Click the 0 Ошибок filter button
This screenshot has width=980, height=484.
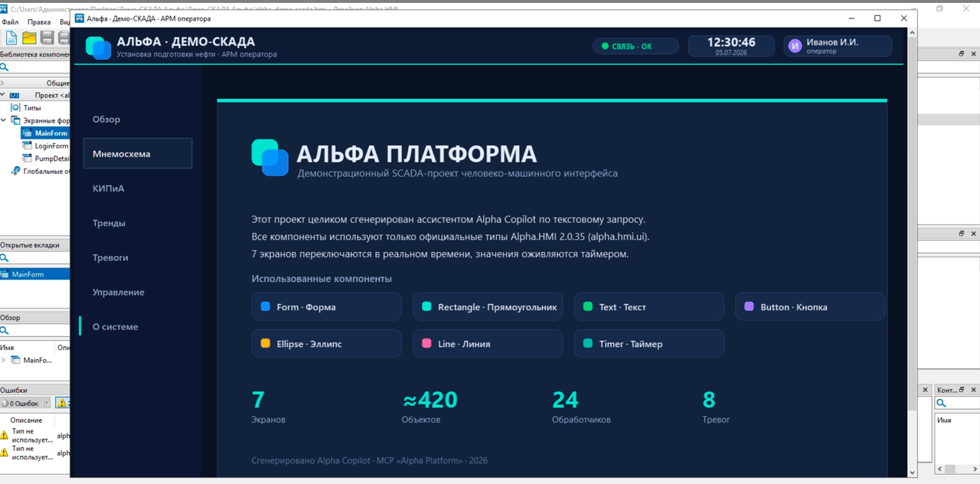pos(21,403)
